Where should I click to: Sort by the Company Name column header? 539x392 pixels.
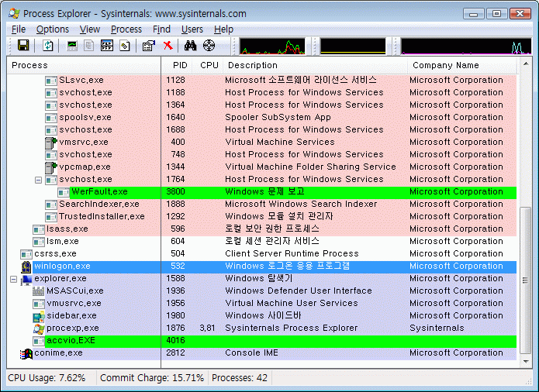(462, 65)
